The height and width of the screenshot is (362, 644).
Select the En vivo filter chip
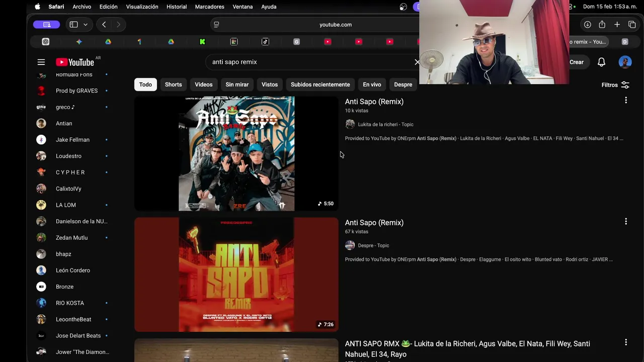pos(372,84)
